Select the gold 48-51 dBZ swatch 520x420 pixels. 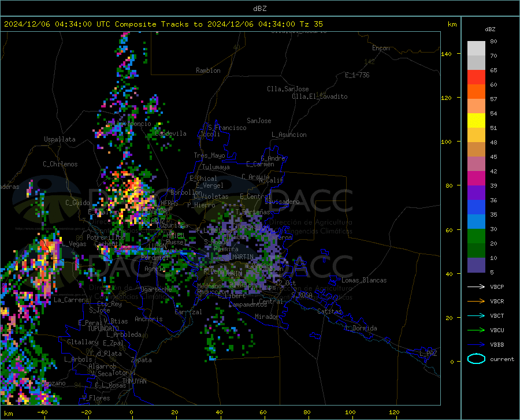click(476, 135)
